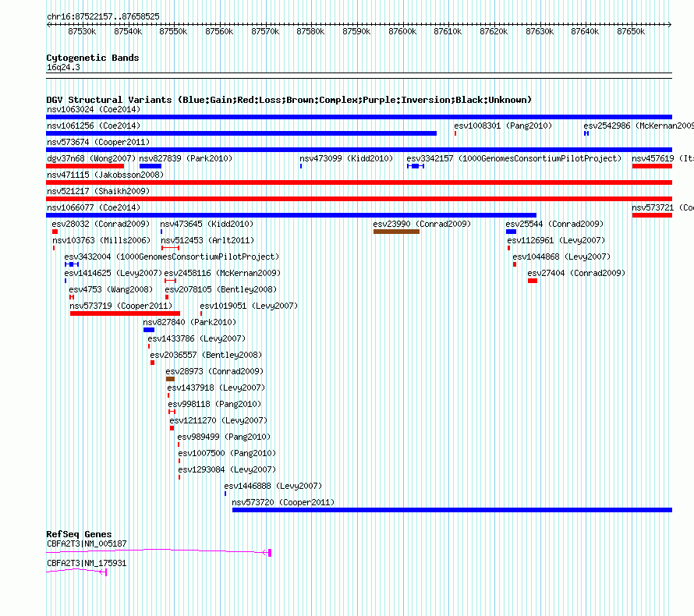
Task: Open nsv827840 (Park2010) variant label
Action: [189, 322]
